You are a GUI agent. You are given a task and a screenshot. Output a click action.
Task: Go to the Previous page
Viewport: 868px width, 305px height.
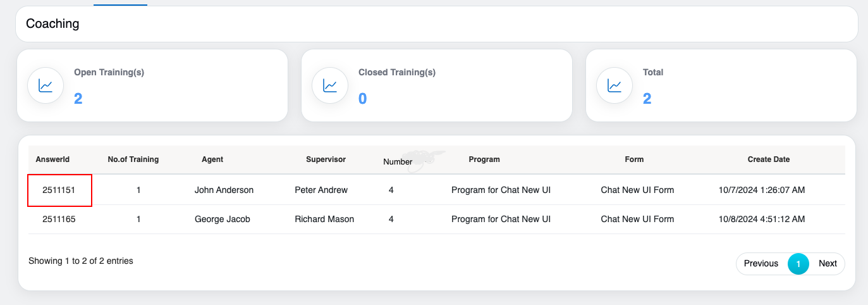761,264
